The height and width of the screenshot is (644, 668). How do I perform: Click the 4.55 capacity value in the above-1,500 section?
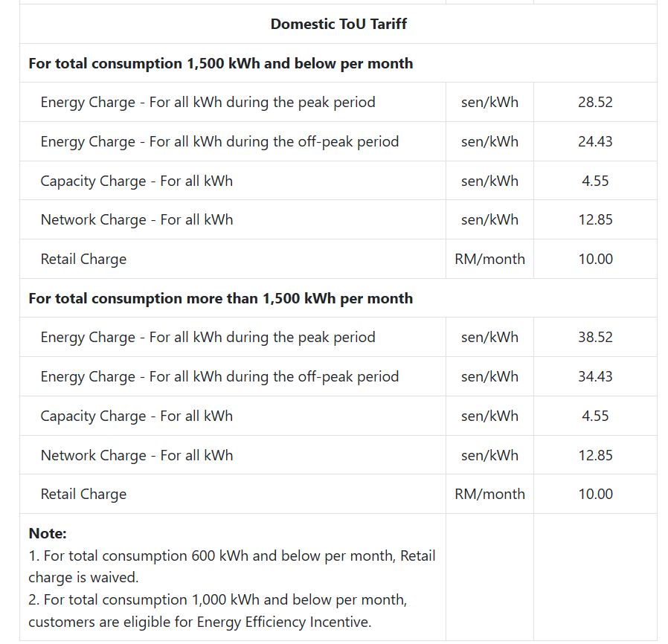[595, 416]
